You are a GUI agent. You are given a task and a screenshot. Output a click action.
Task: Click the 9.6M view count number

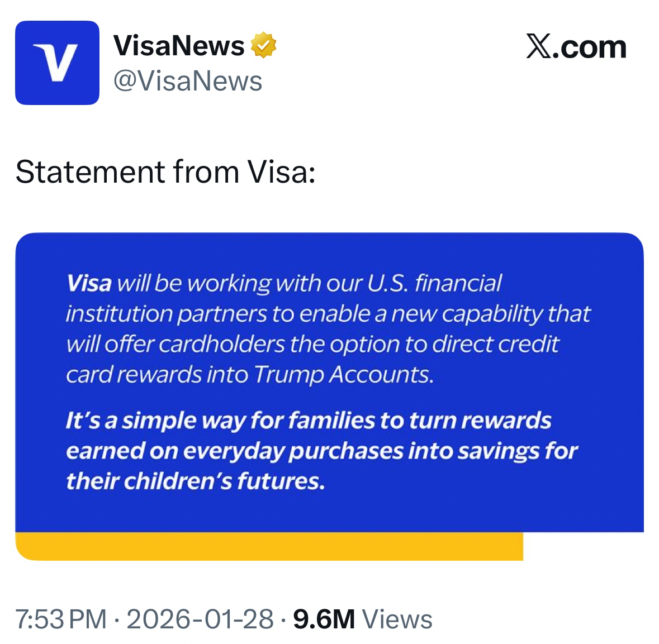click(324, 619)
